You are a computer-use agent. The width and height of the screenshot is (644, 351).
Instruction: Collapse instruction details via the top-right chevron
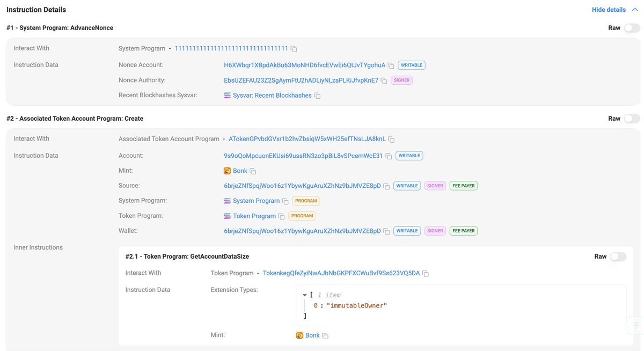click(635, 10)
